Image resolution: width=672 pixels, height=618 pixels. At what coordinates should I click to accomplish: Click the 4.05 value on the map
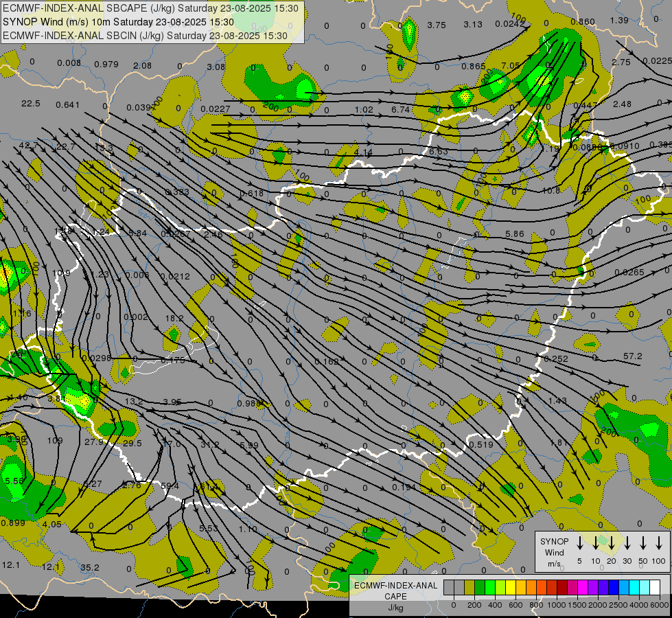pyautogui.click(x=52, y=524)
